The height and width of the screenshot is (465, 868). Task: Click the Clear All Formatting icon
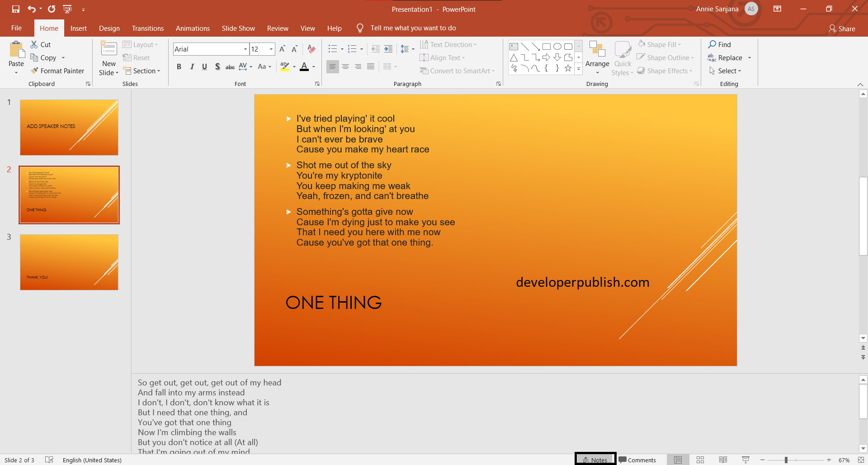(311, 49)
